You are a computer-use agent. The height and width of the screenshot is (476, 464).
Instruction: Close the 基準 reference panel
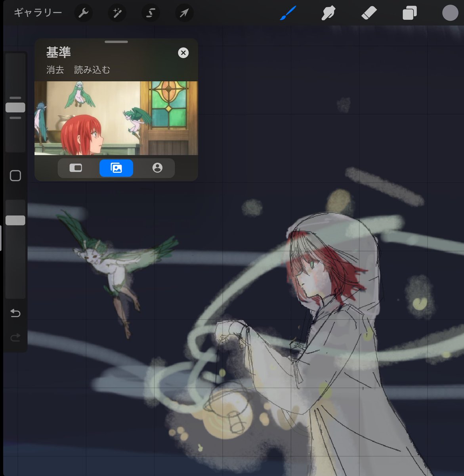[183, 53]
